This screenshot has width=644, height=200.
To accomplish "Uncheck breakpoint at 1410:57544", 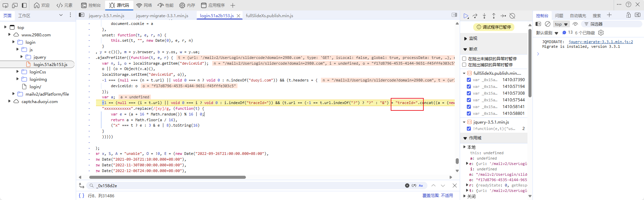I will 469,100.
